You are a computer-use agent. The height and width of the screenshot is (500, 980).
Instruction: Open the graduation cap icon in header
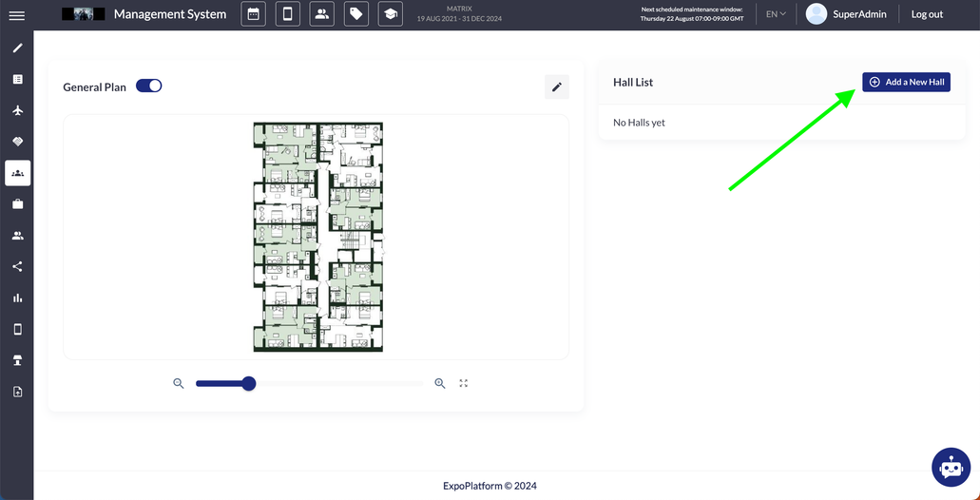(391, 14)
